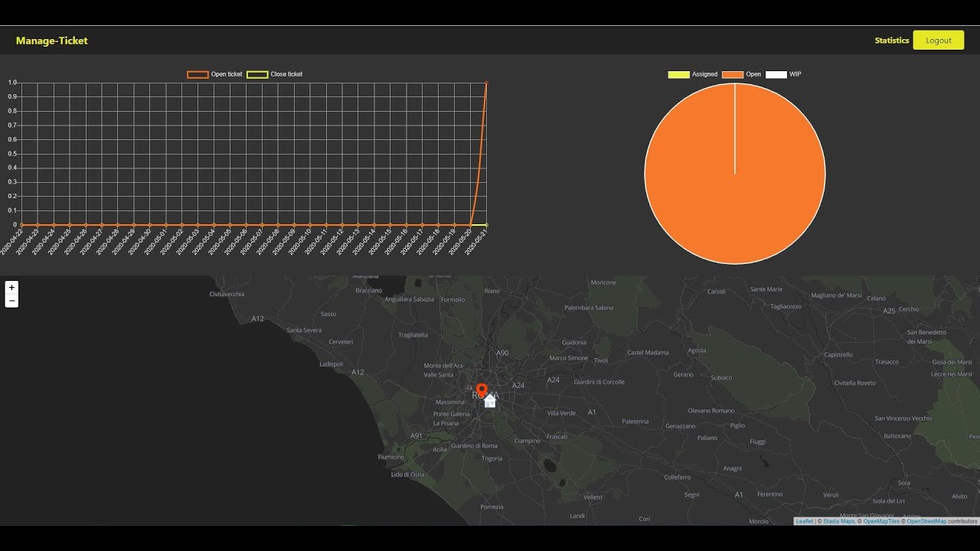Zoom out the map with minus button
This screenshot has height=551, width=980.
click(11, 301)
